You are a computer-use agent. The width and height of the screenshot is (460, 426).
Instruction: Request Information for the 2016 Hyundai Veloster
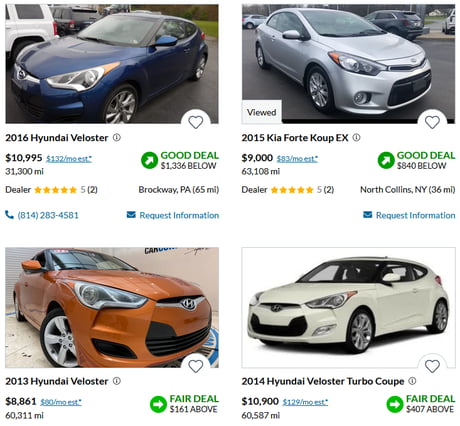pos(173,215)
